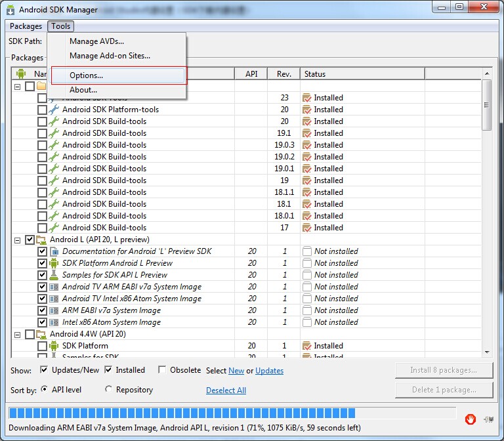Click SDK Platform Android L Preview robot icon
Viewport: 504px width, 441px height.
point(54,263)
